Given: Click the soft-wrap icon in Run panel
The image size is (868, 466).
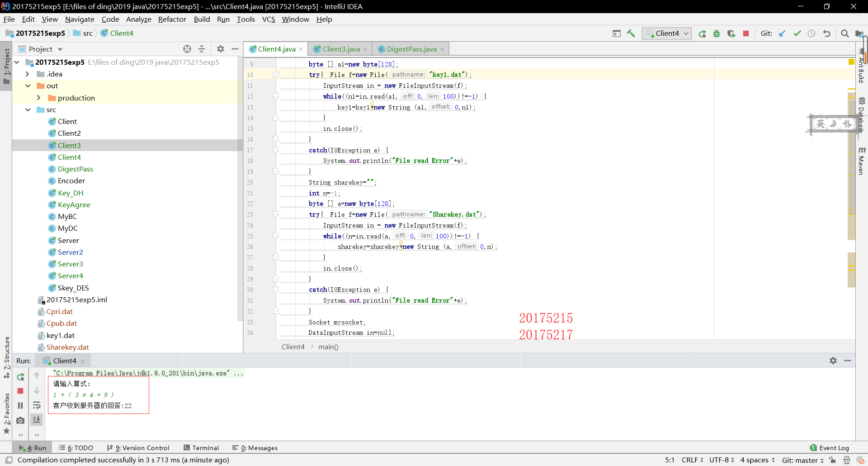Looking at the screenshot, I should tap(37, 405).
